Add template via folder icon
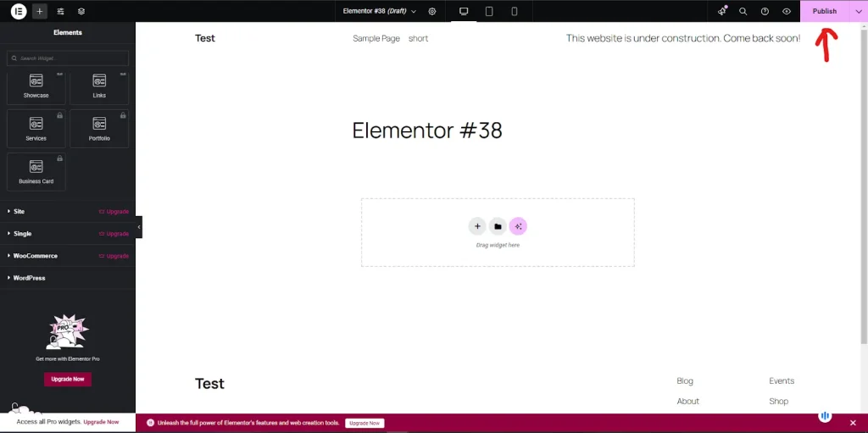Image resolution: width=868 pixels, height=433 pixels. [x=498, y=226]
